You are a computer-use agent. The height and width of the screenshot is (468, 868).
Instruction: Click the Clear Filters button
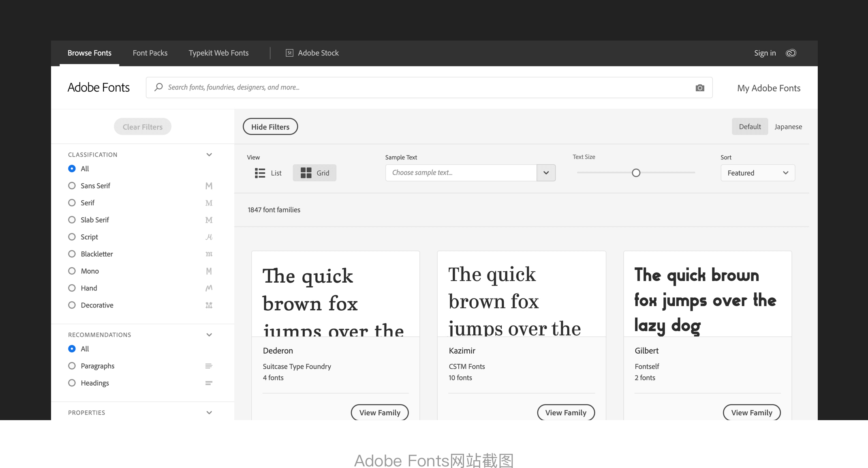tap(143, 127)
